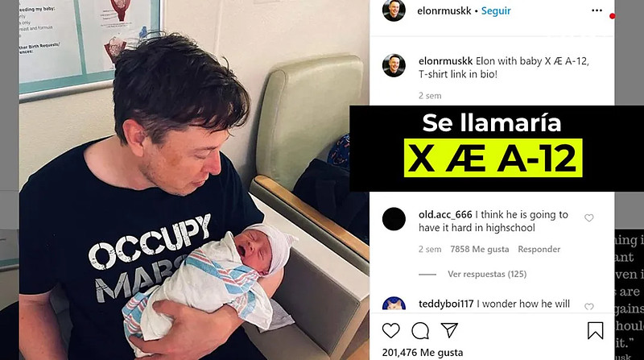Image resolution: width=644 pixels, height=360 pixels.
Task: Click elonrmuskk username in the header
Action: click(444, 11)
